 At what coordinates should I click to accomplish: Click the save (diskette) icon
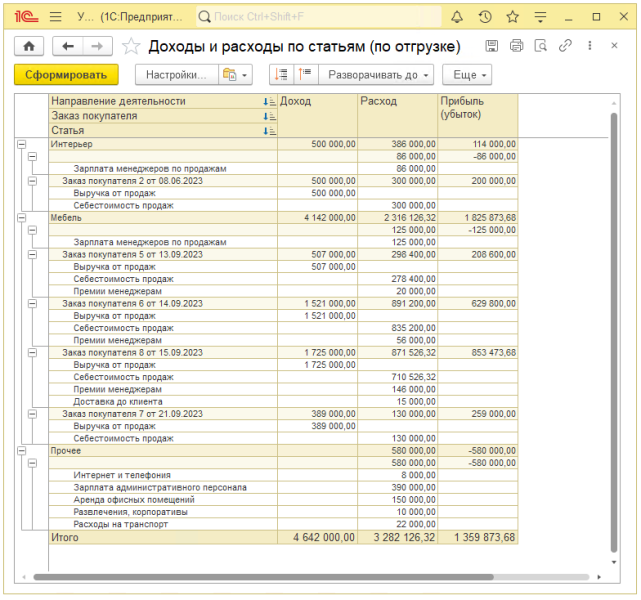click(492, 46)
